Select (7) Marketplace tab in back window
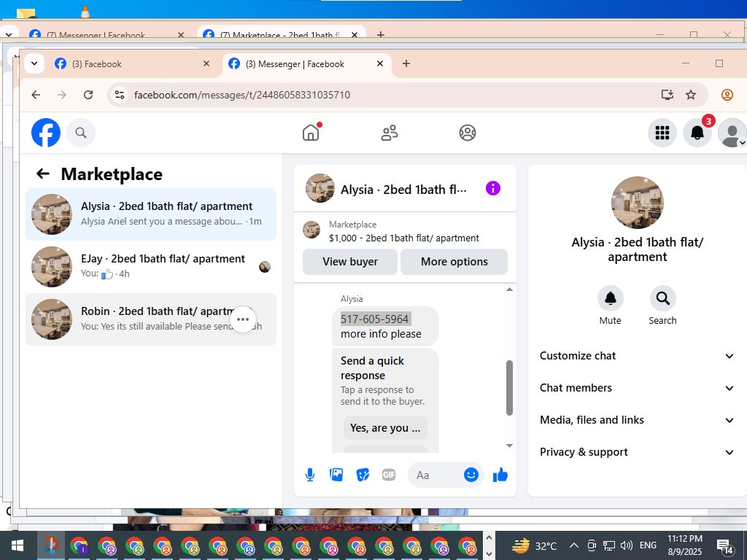747x560 pixels. [281, 34]
